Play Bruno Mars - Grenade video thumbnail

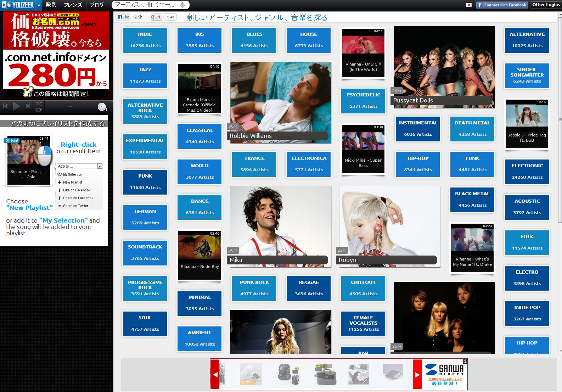click(199, 88)
